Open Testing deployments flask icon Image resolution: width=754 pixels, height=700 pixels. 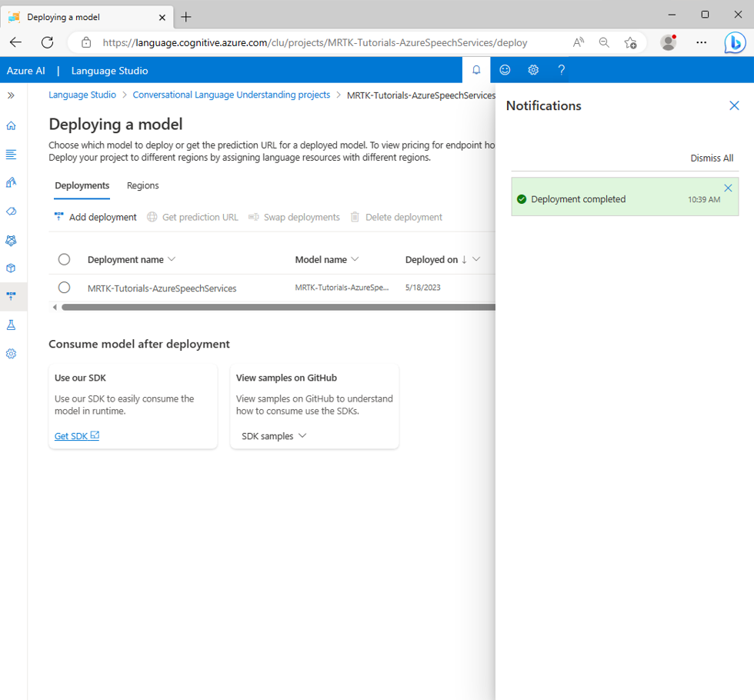click(11, 325)
